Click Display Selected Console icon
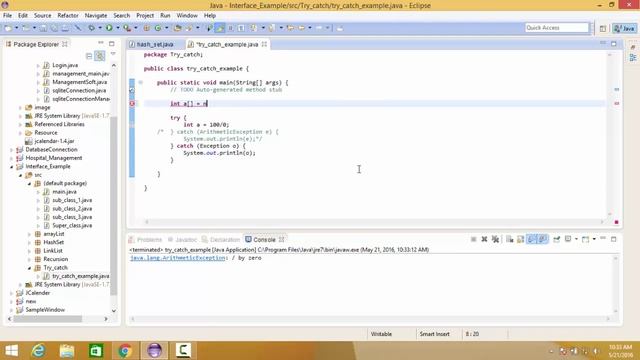 (x=568, y=239)
